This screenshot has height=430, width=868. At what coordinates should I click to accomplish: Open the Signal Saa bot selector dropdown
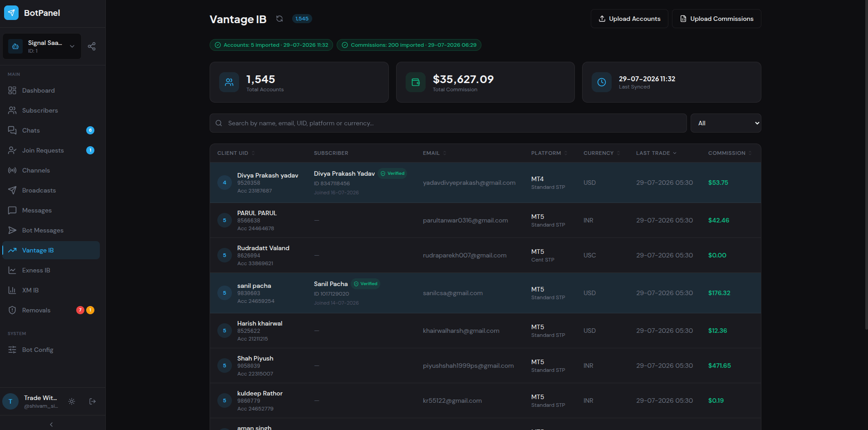tap(42, 46)
